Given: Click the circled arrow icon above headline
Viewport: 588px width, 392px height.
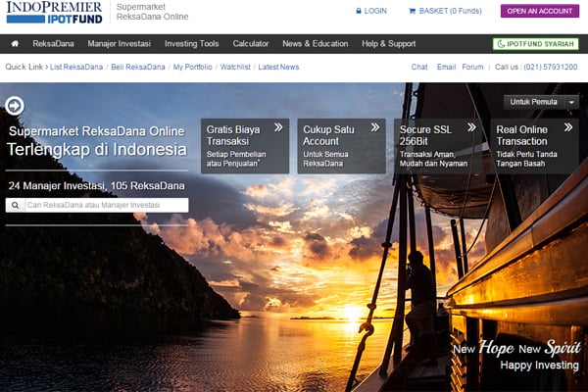Looking at the screenshot, I should click(x=15, y=106).
